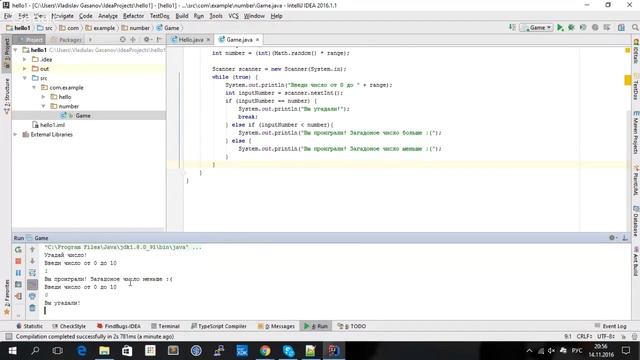Open the TODO tool window
The image size is (640, 360).
(352, 326)
